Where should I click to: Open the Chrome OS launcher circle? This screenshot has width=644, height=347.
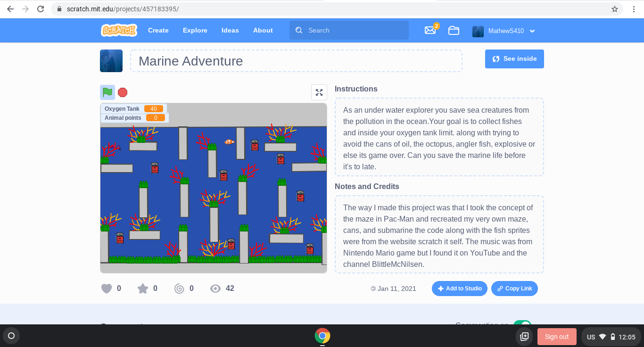coord(11,336)
